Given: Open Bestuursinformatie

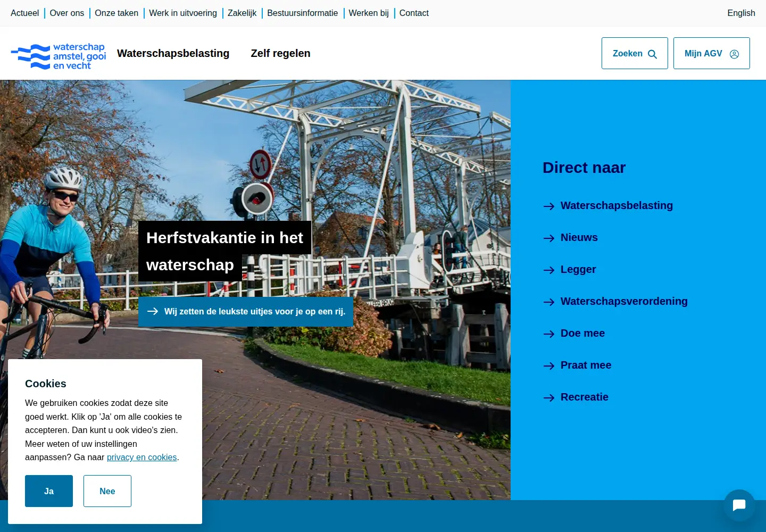Looking at the screenshot, I should (x=302, y=13).
